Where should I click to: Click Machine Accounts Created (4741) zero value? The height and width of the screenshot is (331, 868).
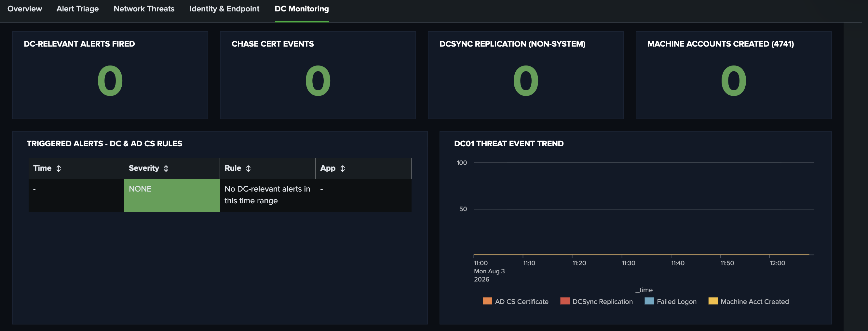(734, 81)
